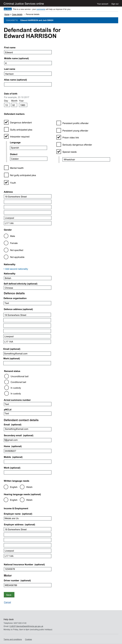Choose English for hearing language needs

(6, 500)
